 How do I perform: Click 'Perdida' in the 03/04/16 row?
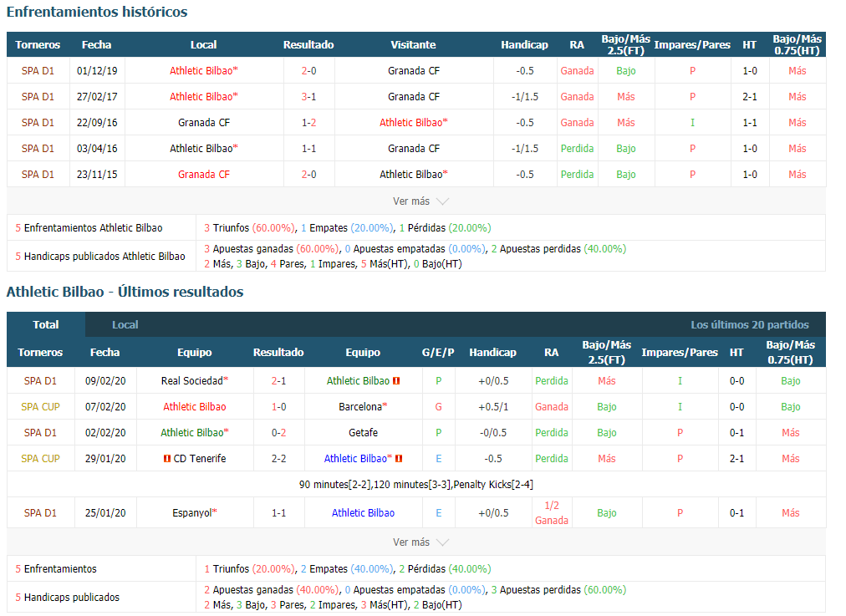click(577, 148)
